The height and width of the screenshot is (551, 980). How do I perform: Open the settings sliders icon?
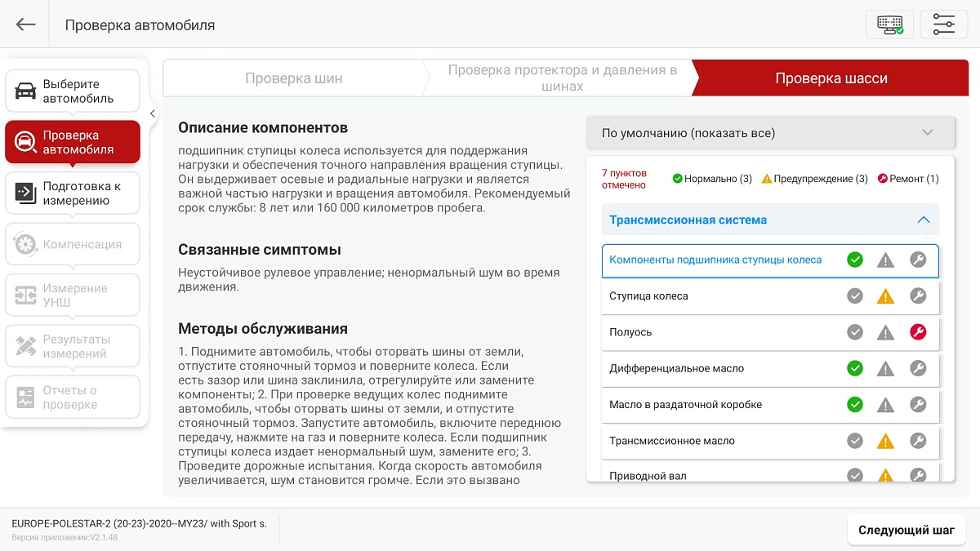[944, 24]
